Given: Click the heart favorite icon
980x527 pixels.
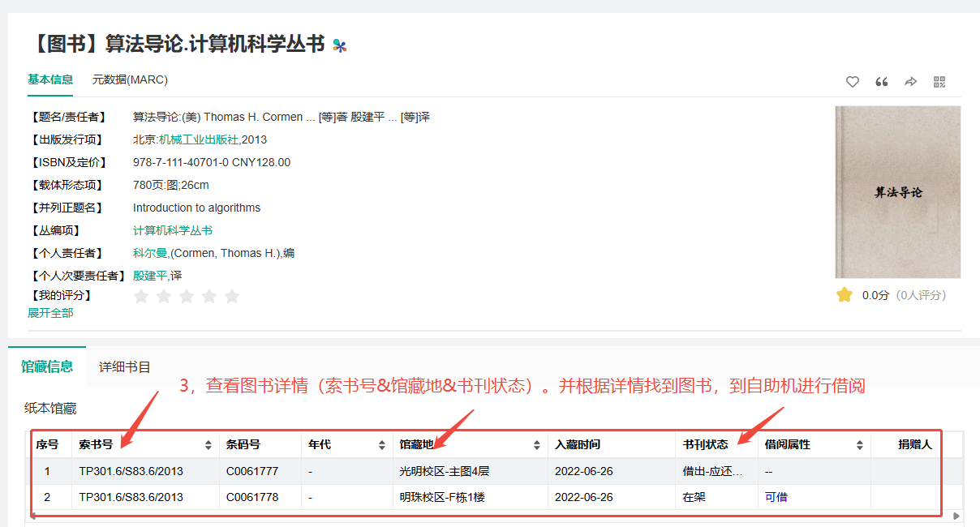Looking at the screenshot, I should 852,82.
